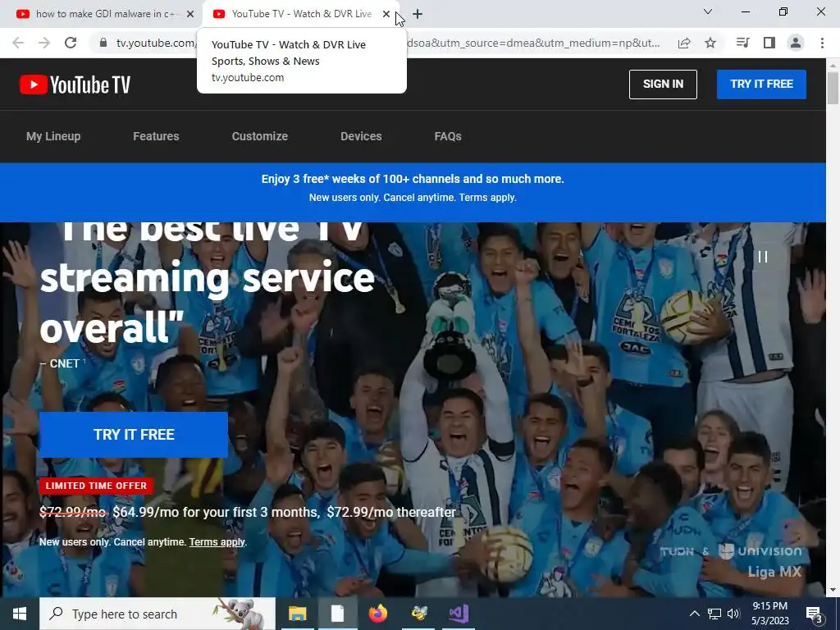Open the Windows Start menu
Screen dimensions: 840x630
coord(20,614)
